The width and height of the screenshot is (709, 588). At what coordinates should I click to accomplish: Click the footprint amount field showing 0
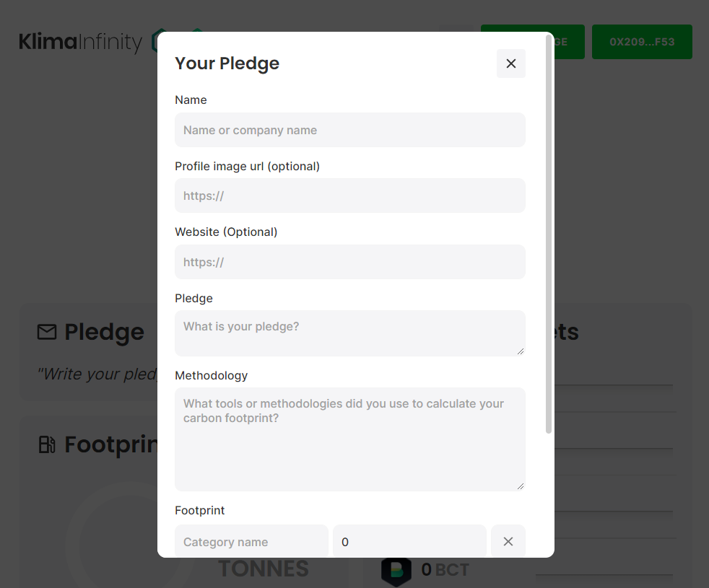click(x=409, y=541)
